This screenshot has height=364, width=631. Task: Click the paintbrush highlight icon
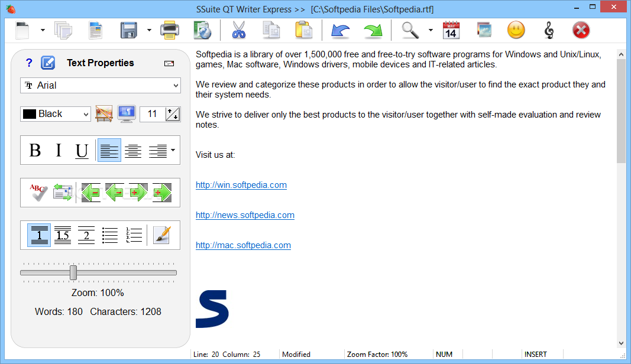[x=162, y=235]
